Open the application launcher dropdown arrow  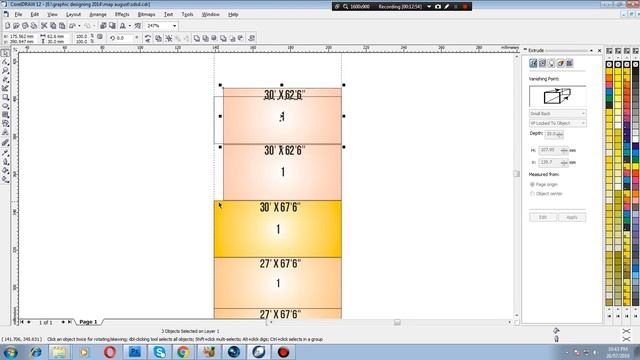129,26
